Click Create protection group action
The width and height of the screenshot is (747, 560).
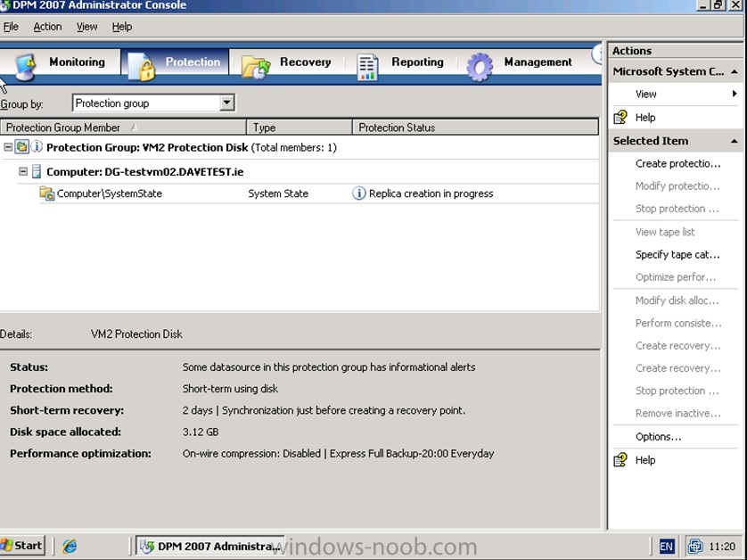(x=678, y=163)
